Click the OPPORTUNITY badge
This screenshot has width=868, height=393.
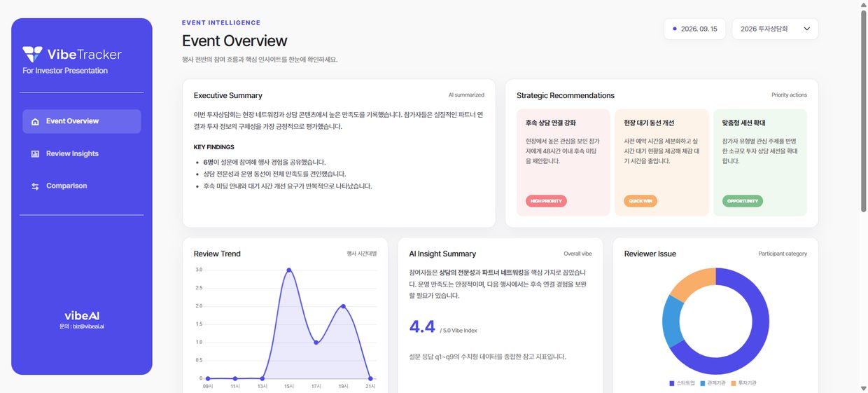point(743,201)
